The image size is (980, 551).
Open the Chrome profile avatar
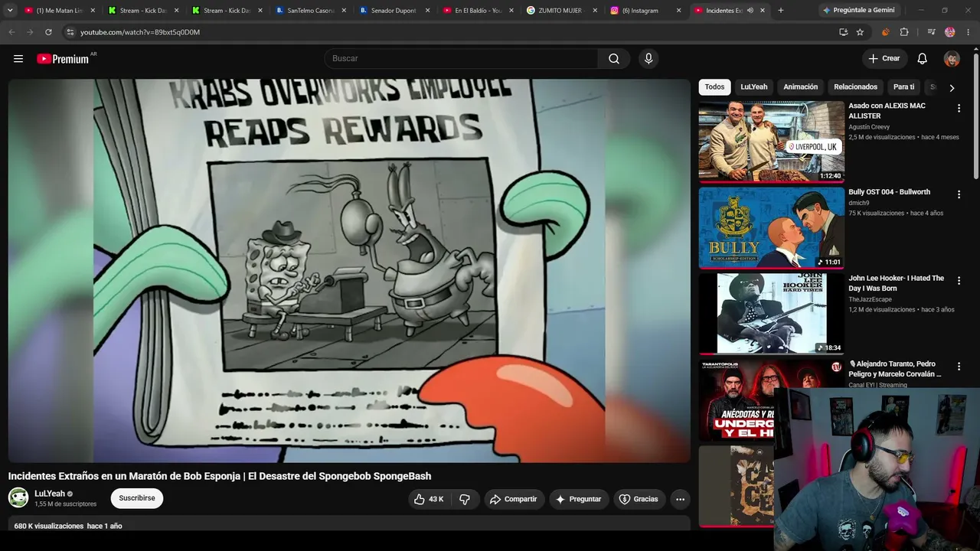click(x=950, y=32)
